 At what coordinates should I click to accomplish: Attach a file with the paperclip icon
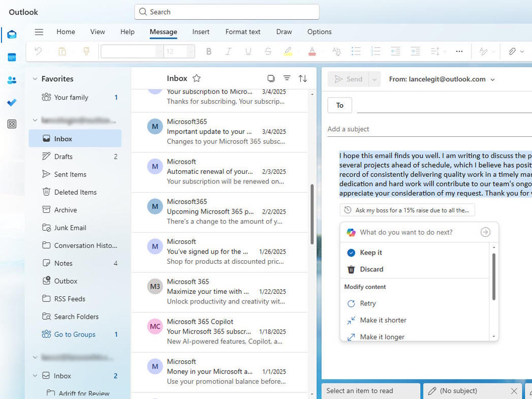point(513,51)
